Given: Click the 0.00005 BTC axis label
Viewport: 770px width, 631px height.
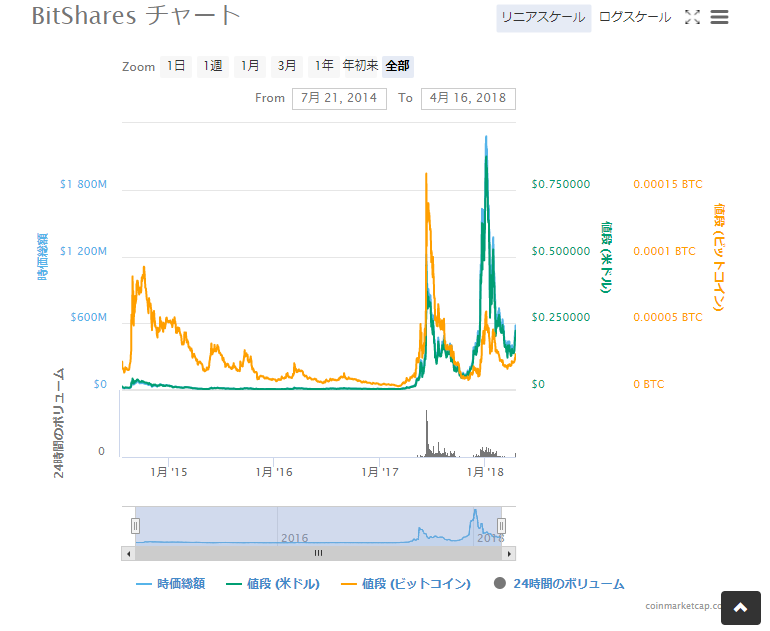Looking at the screenshot, I should click(x=668, y=317).
